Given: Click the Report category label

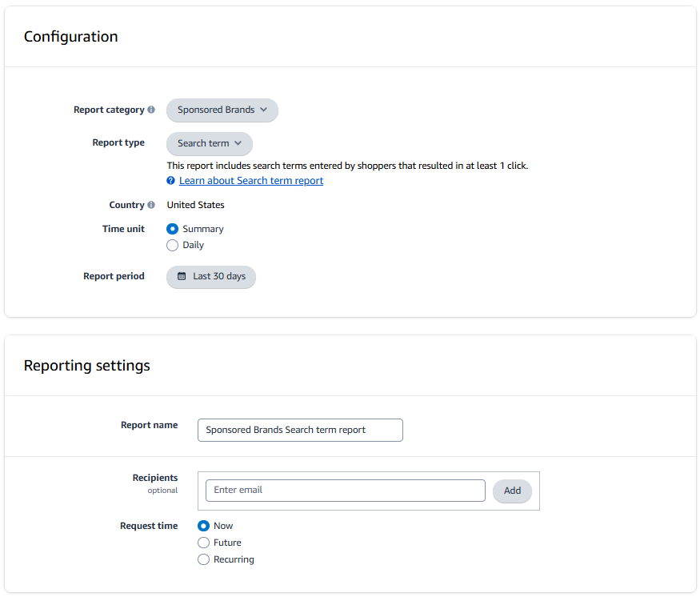Looking at the screenshot, I should click(109, 110).
